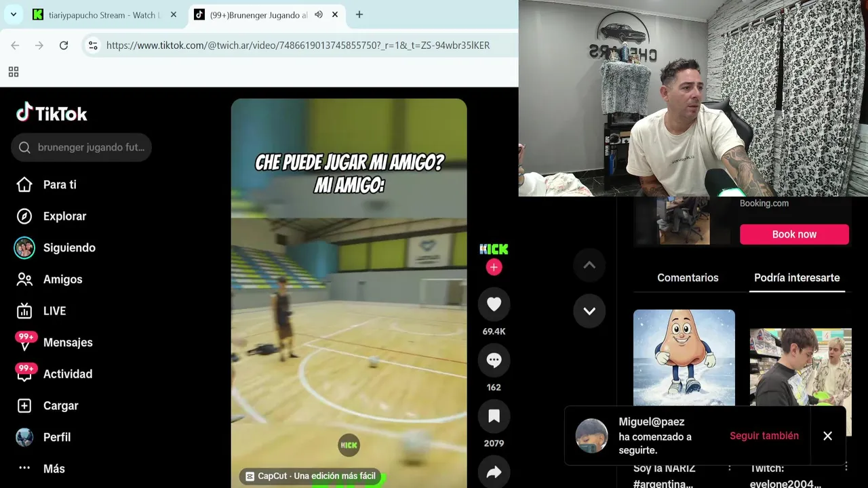The image size is (868, 488).
Task: Click the CapCut edición más fácil tag
Action: 311,476
